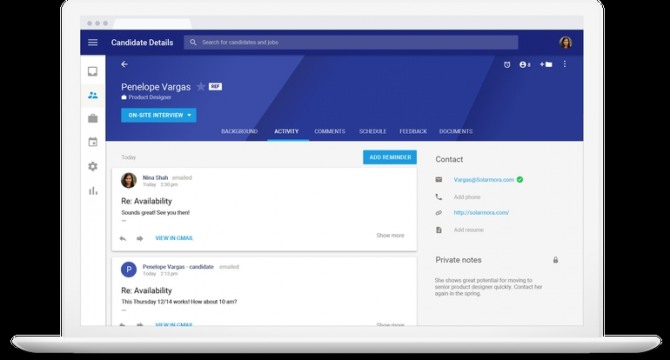
Task: Expand the On-Site Interview stage dropdown
Action: pyautogui.click(x=159, y=115)
